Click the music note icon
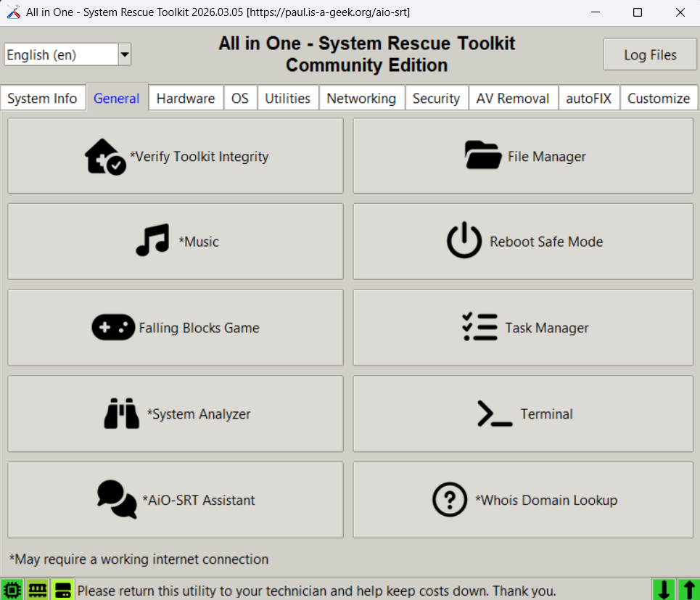This screenshot has height=600, width=700. pyautogui.click(x=152, y=242)
